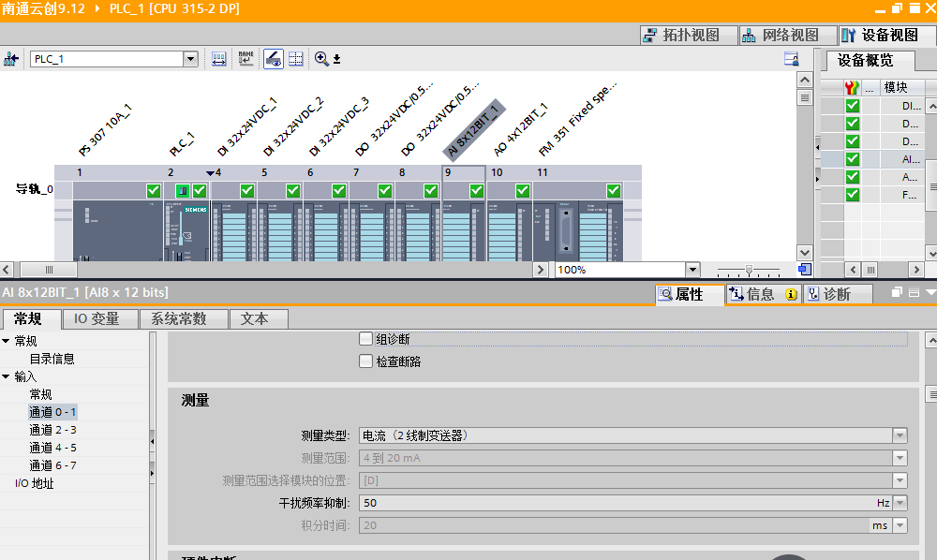The height and width of the screenshot is (560, 937).
Task: Select 通道 2 - 3 in the tree
Action: click(53, 430)
